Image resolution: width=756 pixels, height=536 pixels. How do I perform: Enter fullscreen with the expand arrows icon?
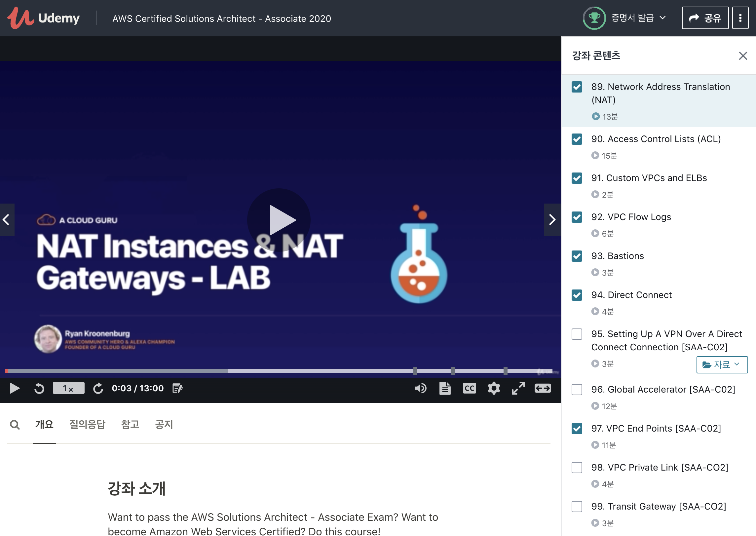tap(518, 388)
